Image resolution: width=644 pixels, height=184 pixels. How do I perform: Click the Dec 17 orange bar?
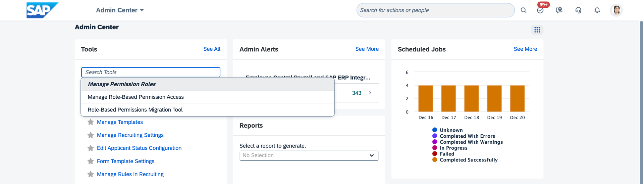click(x=448, y=98)
